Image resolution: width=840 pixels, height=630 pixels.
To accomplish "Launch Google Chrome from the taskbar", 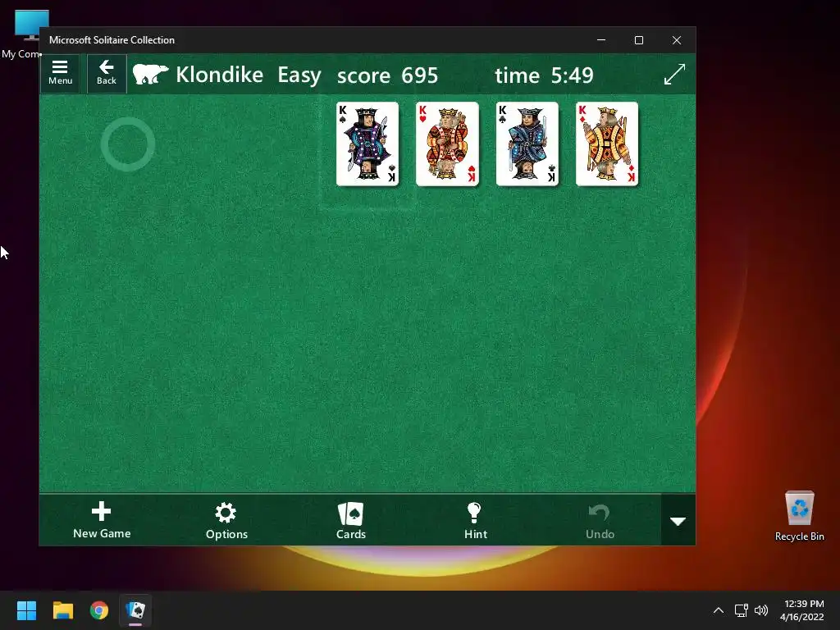I will [99, 610].
